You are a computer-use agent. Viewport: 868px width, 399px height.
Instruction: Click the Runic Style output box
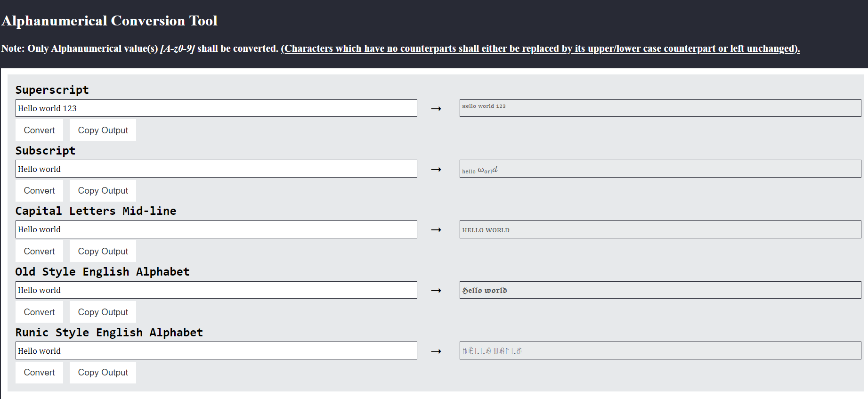(660, 350)
